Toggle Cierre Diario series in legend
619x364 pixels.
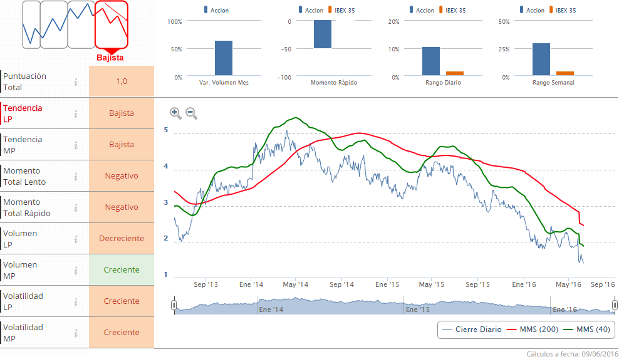[x=471, y=330]
